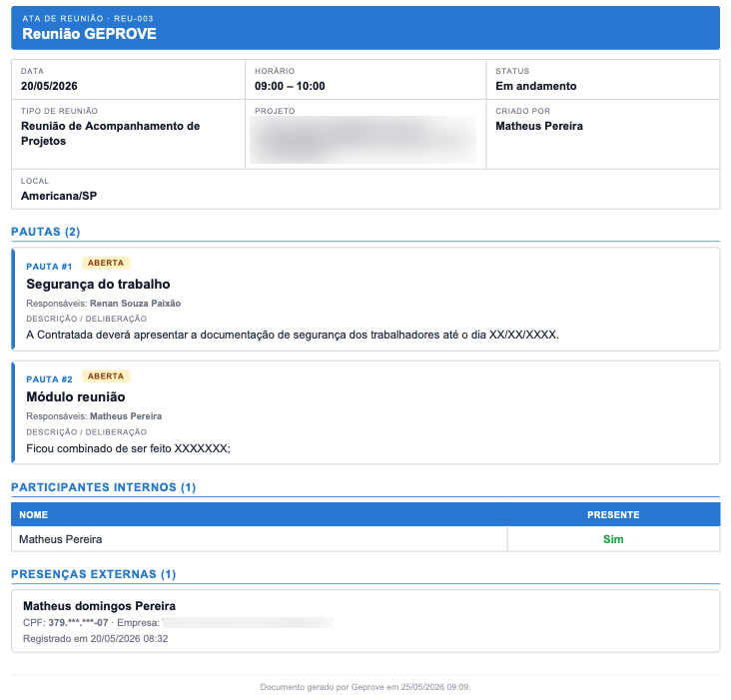The width and height of the screenshot is (731, 700).
Task: Click the 'Reunião GEPROVE' title
Action: pos(89,34)
